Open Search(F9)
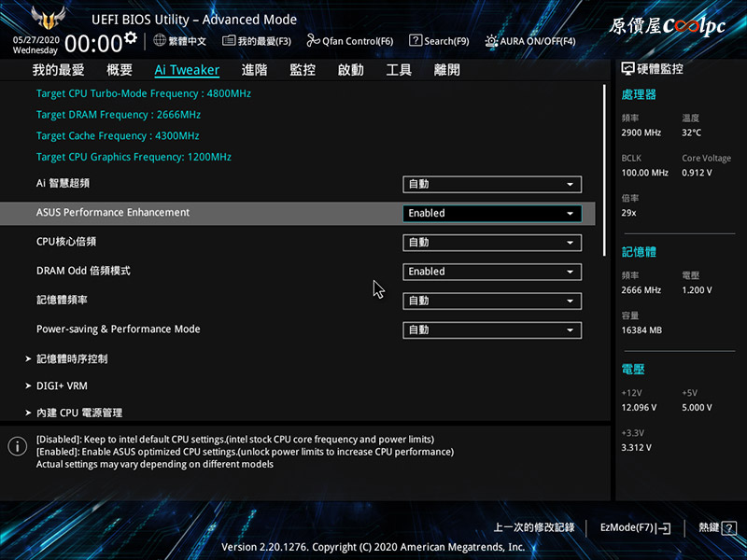Image resolution: width=747 pixels, height=560 pixels. click(439, 41)
